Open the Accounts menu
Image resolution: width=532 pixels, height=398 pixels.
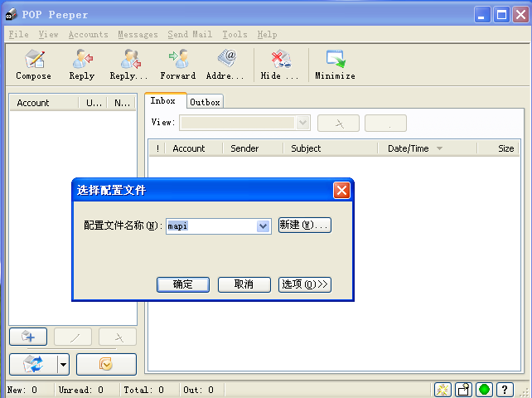coord(88,35)
